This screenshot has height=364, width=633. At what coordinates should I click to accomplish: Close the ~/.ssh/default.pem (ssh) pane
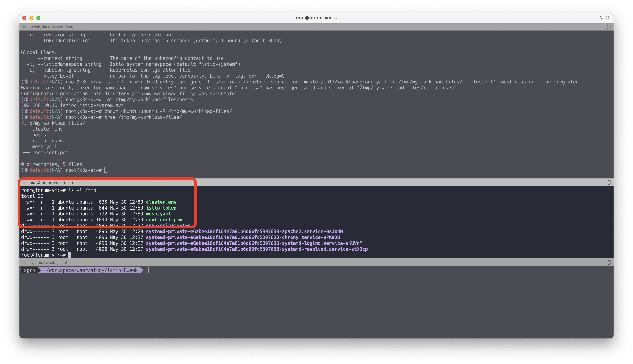pos(24,27)
